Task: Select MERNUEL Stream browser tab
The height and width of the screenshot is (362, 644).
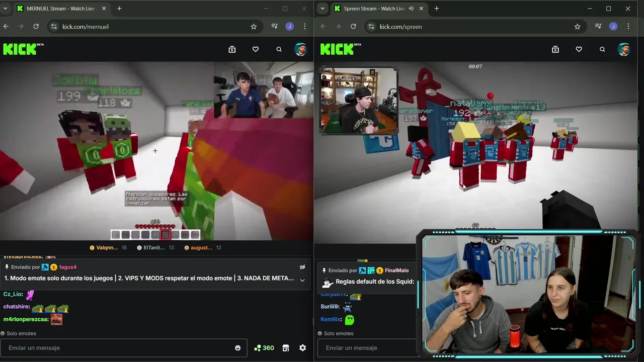Action: point(61,9)
